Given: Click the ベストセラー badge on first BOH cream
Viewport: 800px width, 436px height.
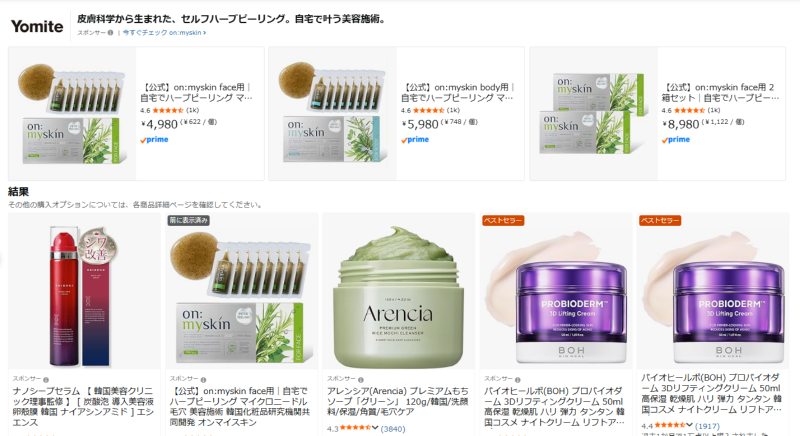Looking at the screenshot, I should click(x=503, y=220).
